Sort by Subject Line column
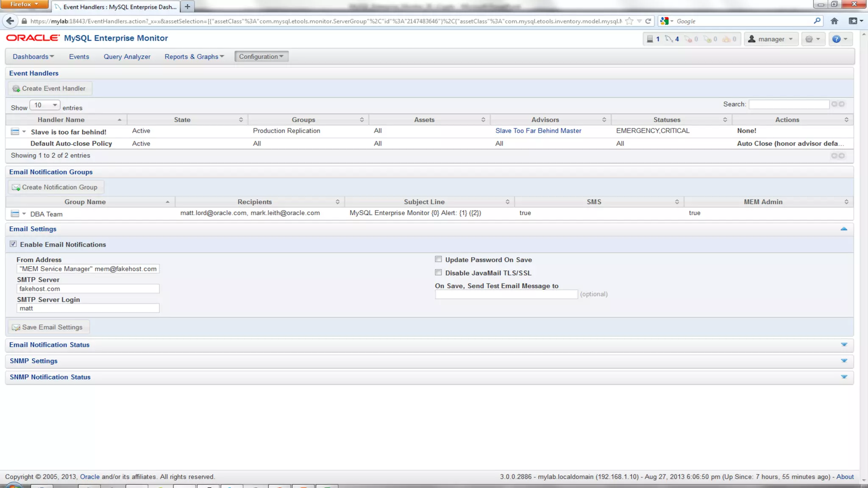The width and height of the screenshot is (868, 488). point(429,202)
